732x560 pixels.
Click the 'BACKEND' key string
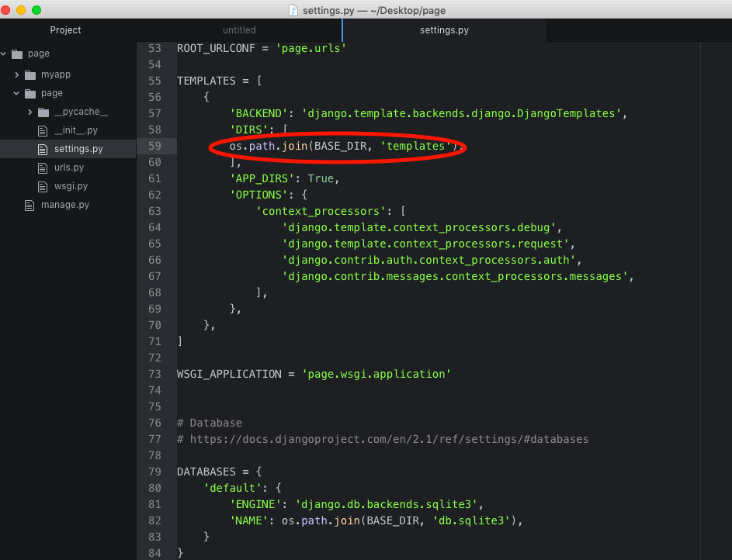tap(258, 113)
